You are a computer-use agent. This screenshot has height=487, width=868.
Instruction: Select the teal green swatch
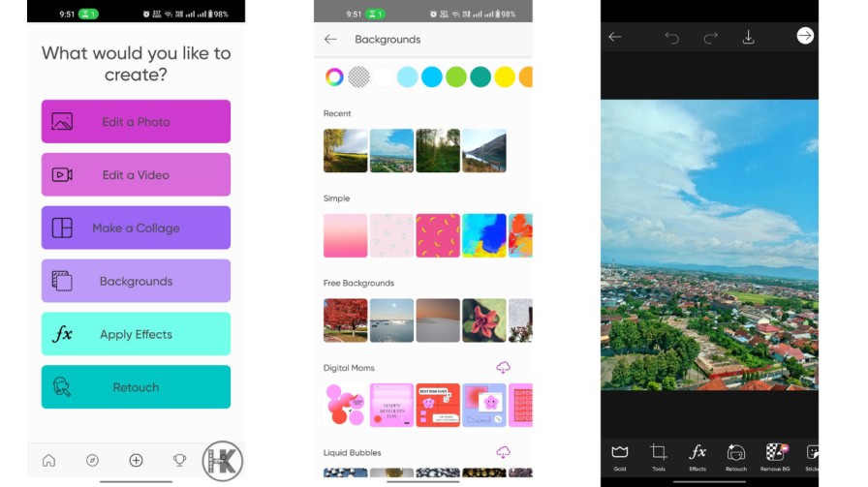(480, 76)
